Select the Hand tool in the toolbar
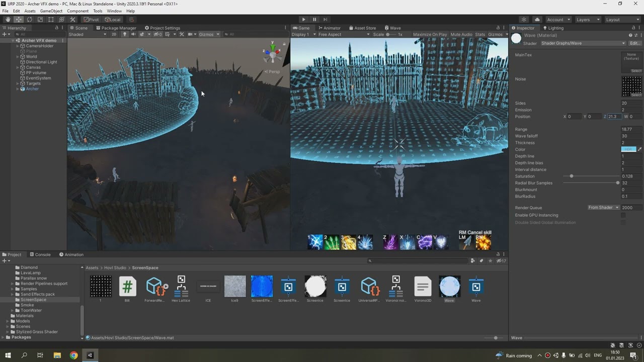The height and width of the screenshot is (362, 644). [x=8, y=20]
